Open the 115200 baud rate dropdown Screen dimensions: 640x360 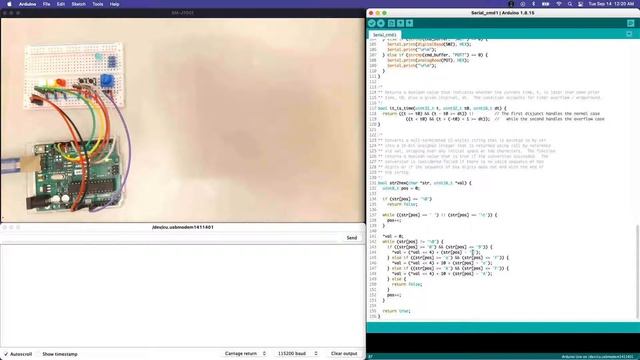coord(297,353)
